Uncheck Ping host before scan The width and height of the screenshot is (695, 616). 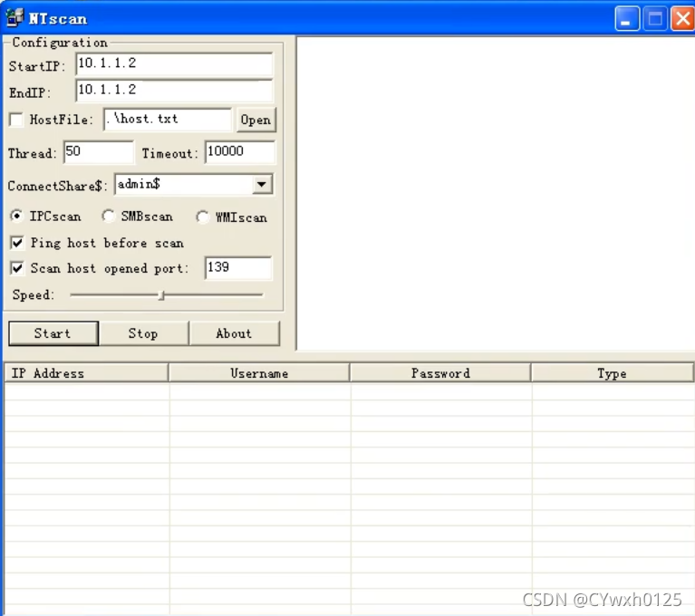click(x=17, y=243)
